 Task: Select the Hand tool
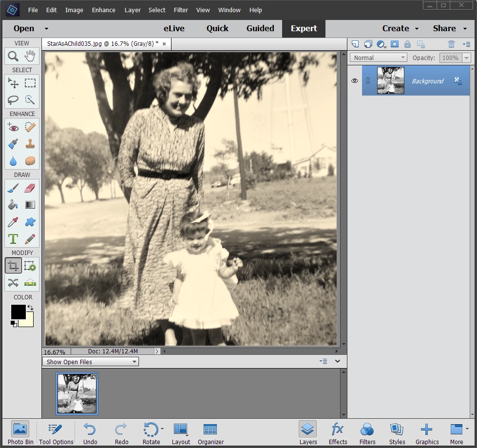[x=30, y=57]
